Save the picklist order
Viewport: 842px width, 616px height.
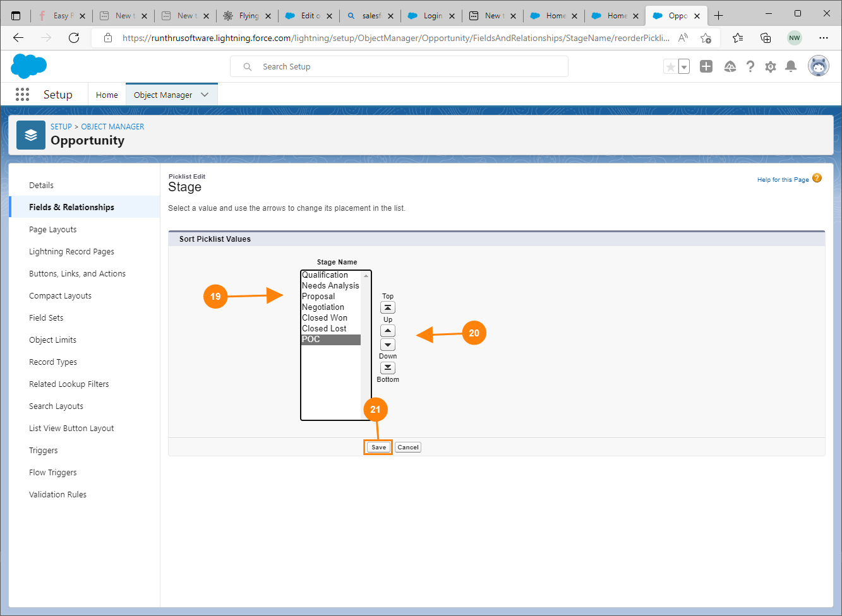(378, 447)
